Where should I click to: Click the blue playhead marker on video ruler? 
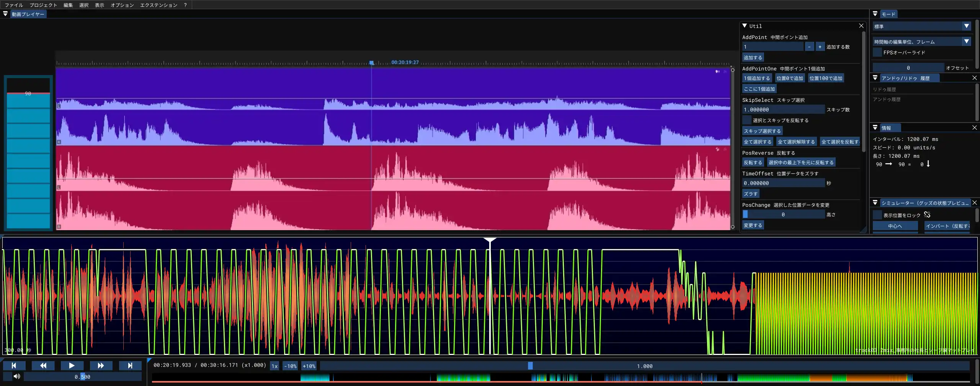click(372, 63)
